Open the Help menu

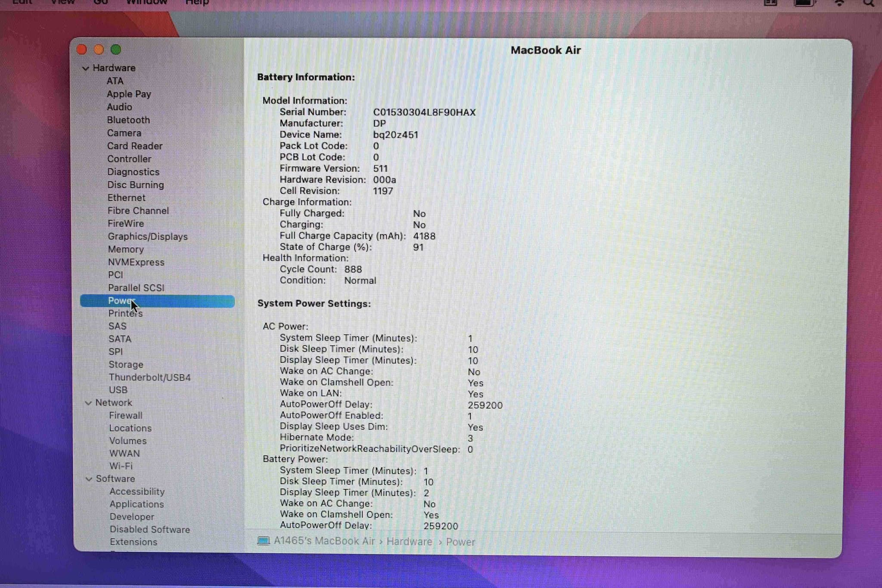197,2
